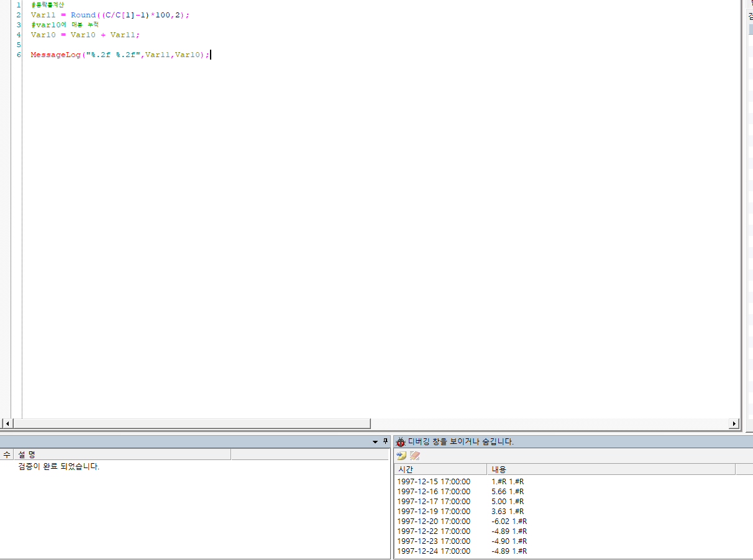
Task: Click the #등락률계산 comment on line 1
Action: 52,5
